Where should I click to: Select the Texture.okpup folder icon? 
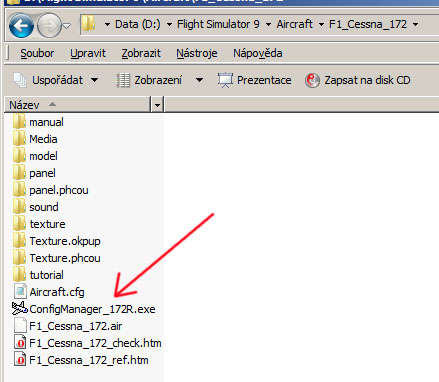(x=19, y=241)
